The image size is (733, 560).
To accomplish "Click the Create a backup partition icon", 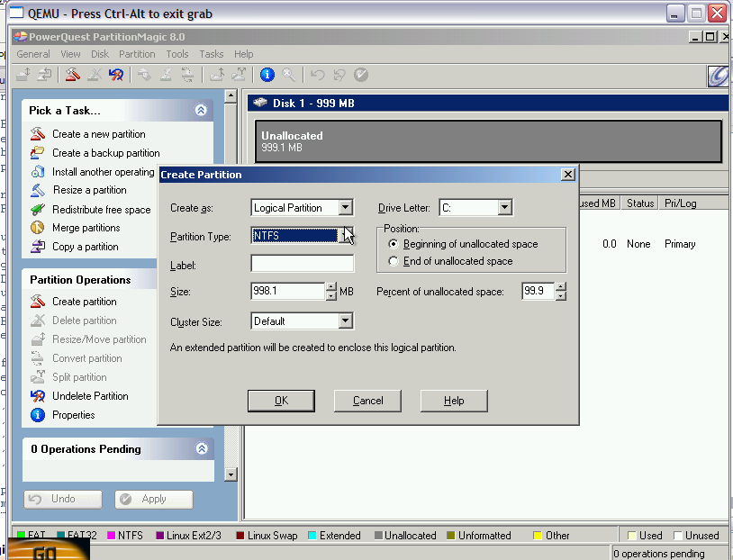I will click(37, 153).
